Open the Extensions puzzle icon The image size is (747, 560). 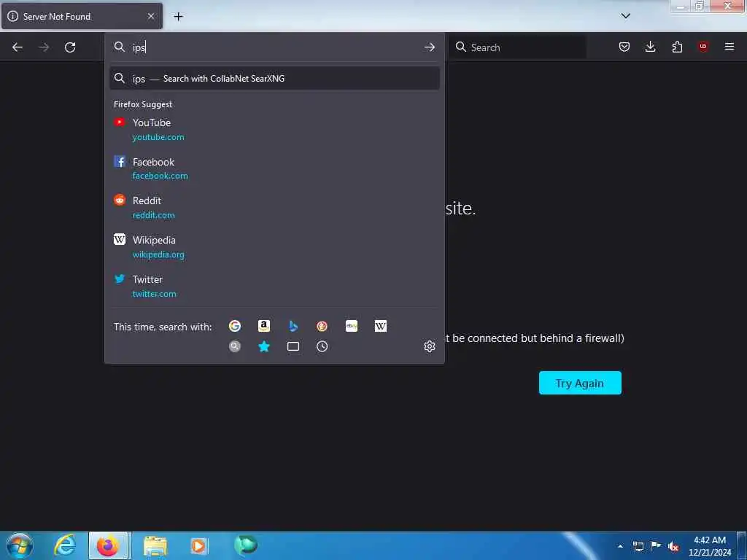[x=677, y=47]
